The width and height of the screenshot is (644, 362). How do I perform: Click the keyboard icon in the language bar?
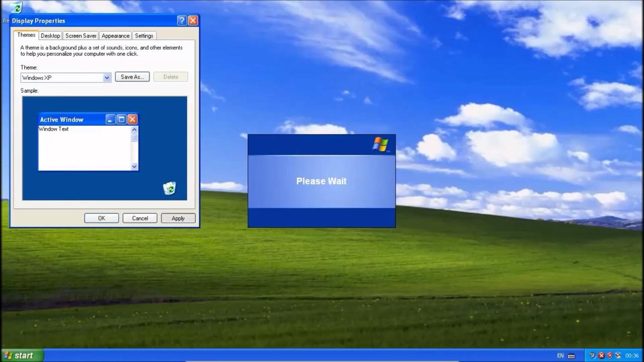tap(571, 356)
